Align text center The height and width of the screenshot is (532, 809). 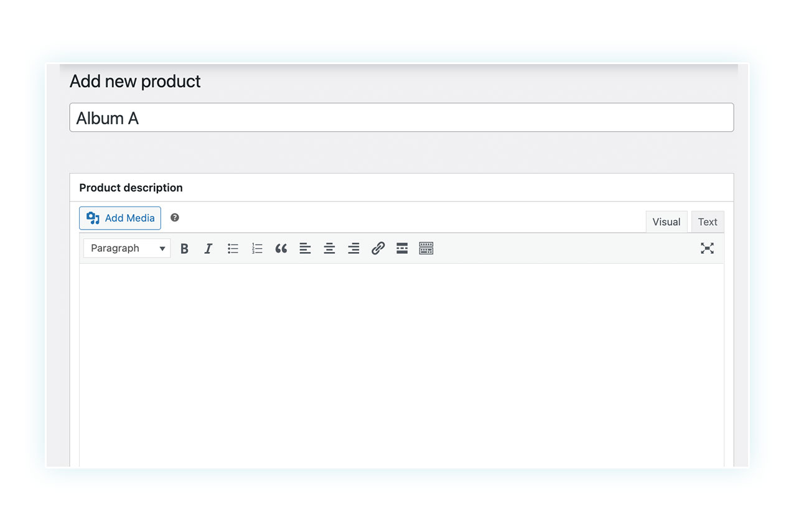[x=329, y=248]
